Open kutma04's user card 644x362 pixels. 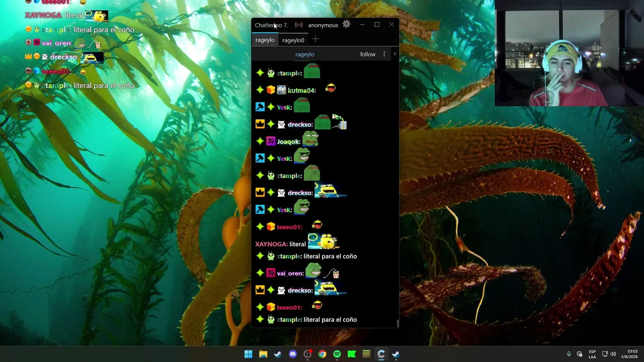[301, 90]
